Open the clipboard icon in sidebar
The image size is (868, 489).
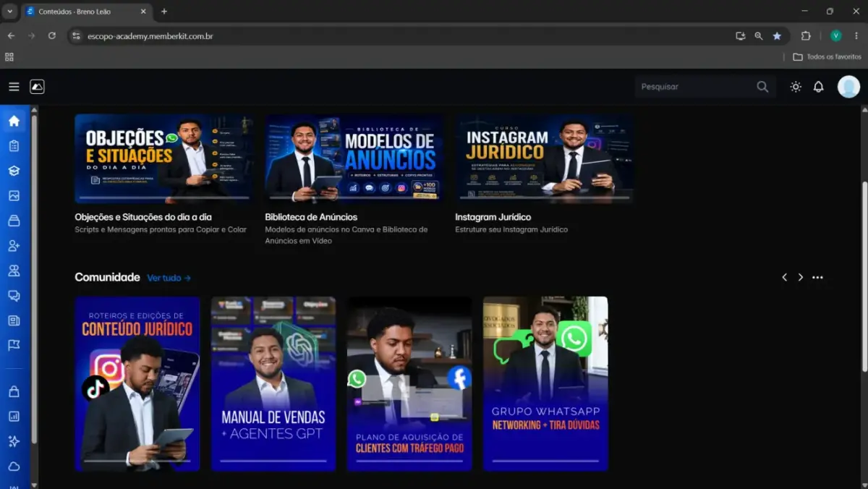pyautogui.click(x=14, y=146)
